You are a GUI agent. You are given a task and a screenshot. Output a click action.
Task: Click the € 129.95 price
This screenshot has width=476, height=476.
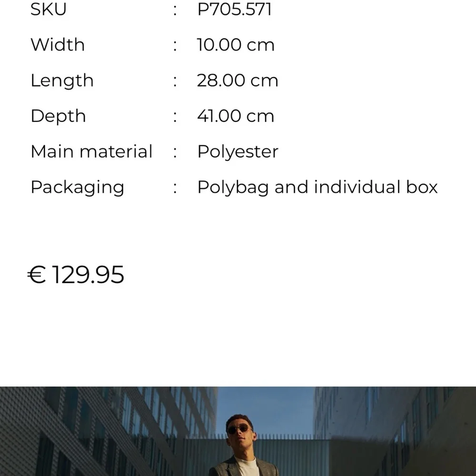pos(76,275)
